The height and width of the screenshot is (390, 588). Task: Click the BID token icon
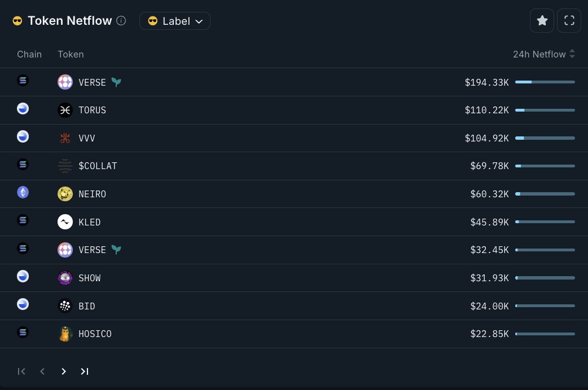pos(65,305)
